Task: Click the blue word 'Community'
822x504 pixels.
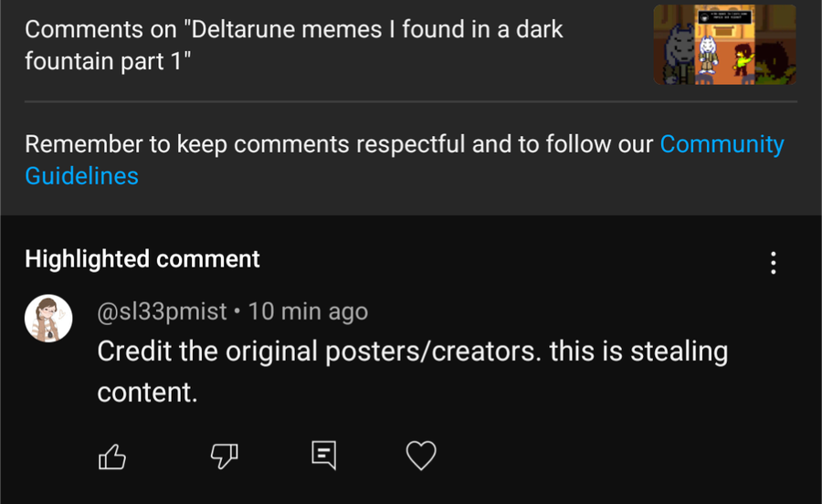Action: [722, 144]
